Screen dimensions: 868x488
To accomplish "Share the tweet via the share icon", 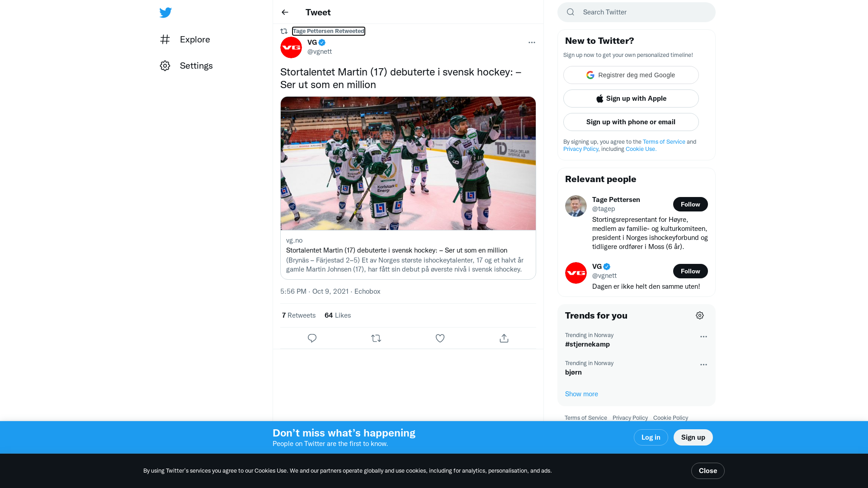I will click(504, 338).
